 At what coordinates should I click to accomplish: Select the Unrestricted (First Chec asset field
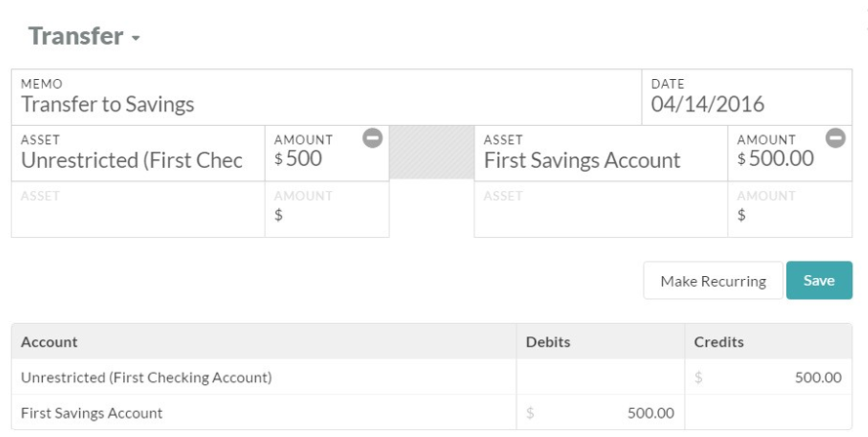138,153
